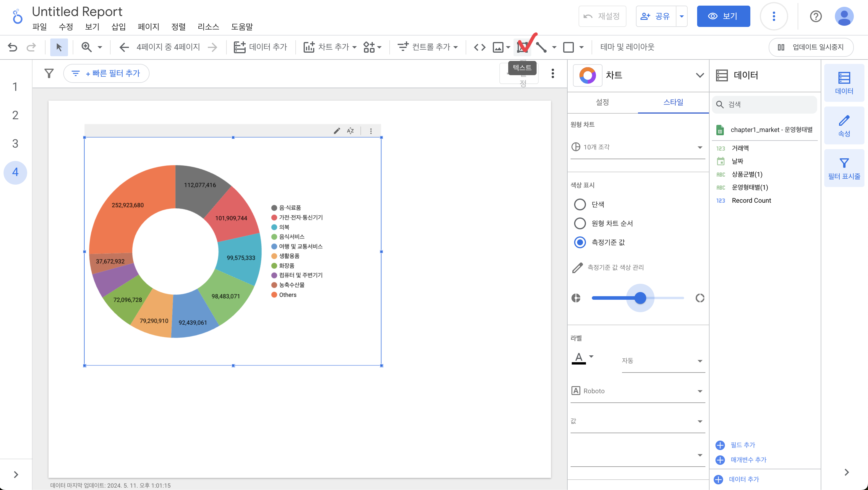Click the undo arrow icon
The image size is (868, 490).
click(x=12, y=47)
